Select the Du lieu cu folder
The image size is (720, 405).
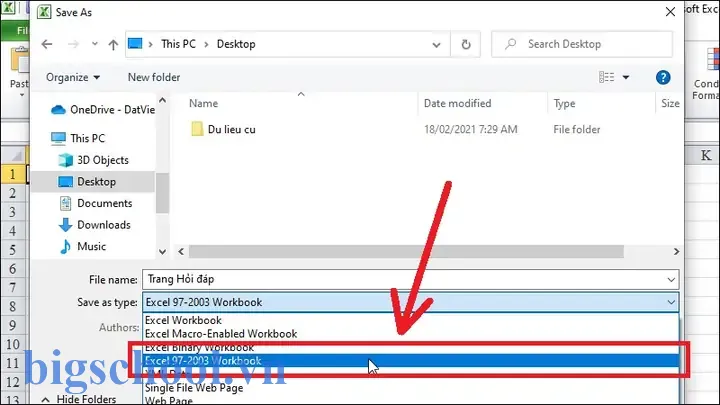(x=223, y=129)
